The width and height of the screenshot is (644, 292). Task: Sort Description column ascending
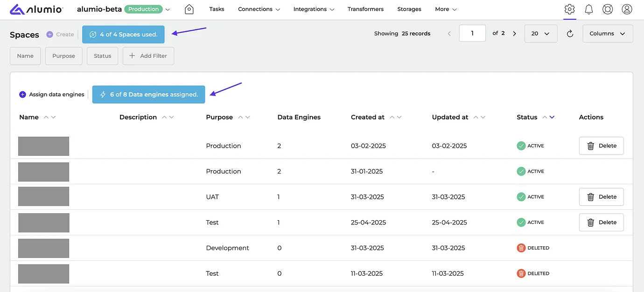[x=164, y=117]
